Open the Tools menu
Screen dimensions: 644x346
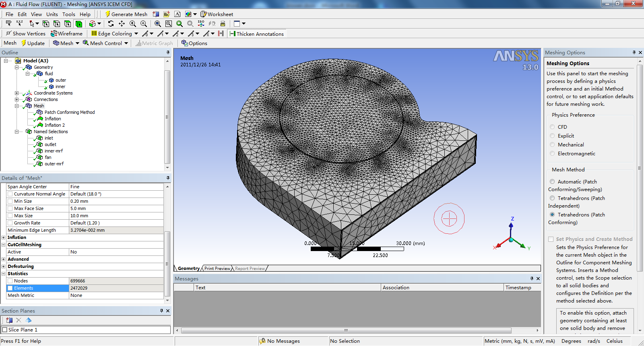pos(68,14)
